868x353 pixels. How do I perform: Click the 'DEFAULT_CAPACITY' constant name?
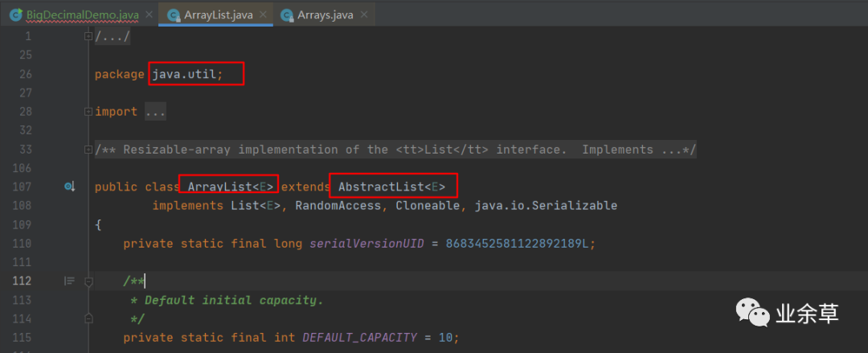[359, 338]
